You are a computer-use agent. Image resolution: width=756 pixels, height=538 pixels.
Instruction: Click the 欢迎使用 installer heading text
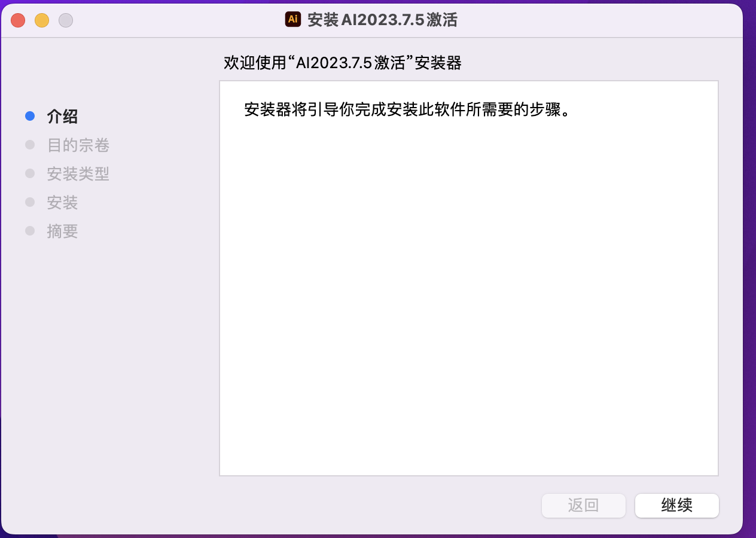342,63
